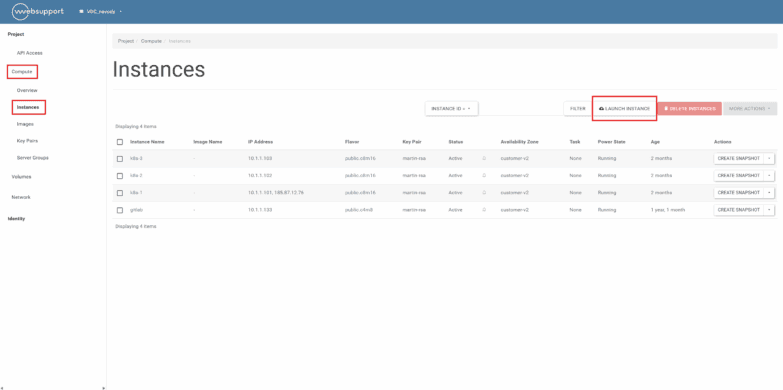The height and width of the screenshot is (390, 783).
Task: Click the unlocked padlock icon in the gitlab row
Action: pyautogui.click(x=484, y=210)
